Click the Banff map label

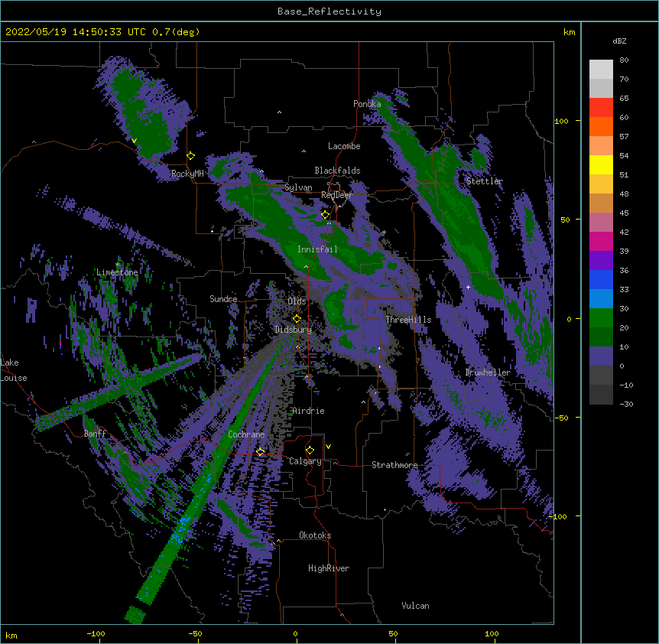[x=95, y=434]
